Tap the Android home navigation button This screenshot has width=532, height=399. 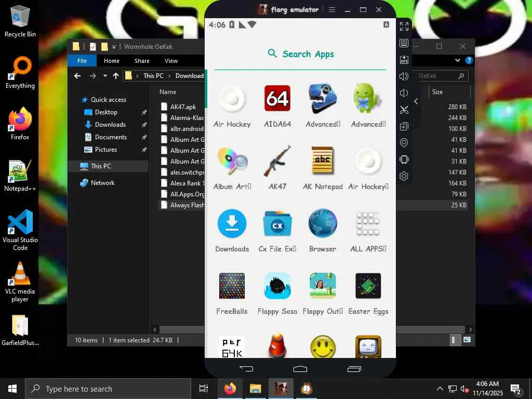[x=300, y=369]
